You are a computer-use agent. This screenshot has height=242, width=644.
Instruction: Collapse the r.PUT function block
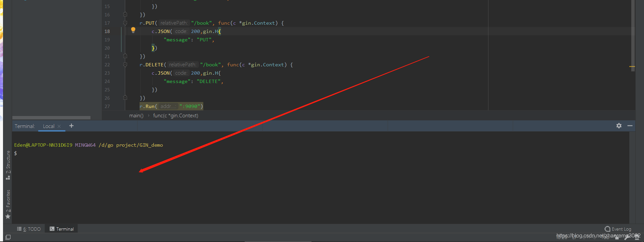pyautogui.click(x=125, y=23)
